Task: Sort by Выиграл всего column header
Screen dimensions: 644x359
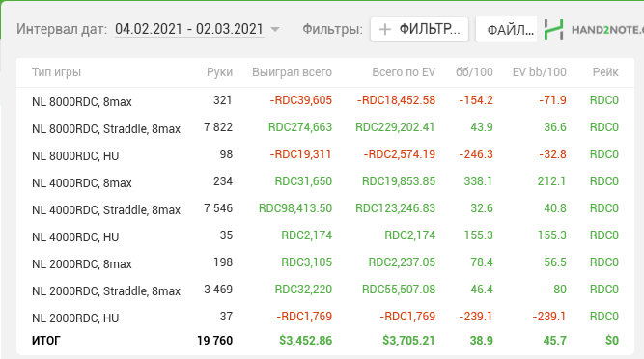Action: 292,72
